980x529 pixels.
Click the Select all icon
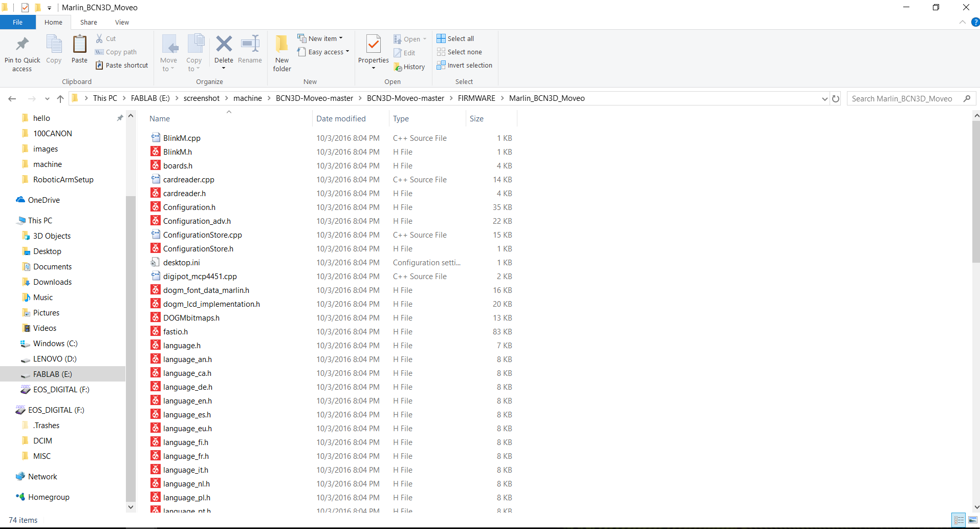click(x=441, y=38)
